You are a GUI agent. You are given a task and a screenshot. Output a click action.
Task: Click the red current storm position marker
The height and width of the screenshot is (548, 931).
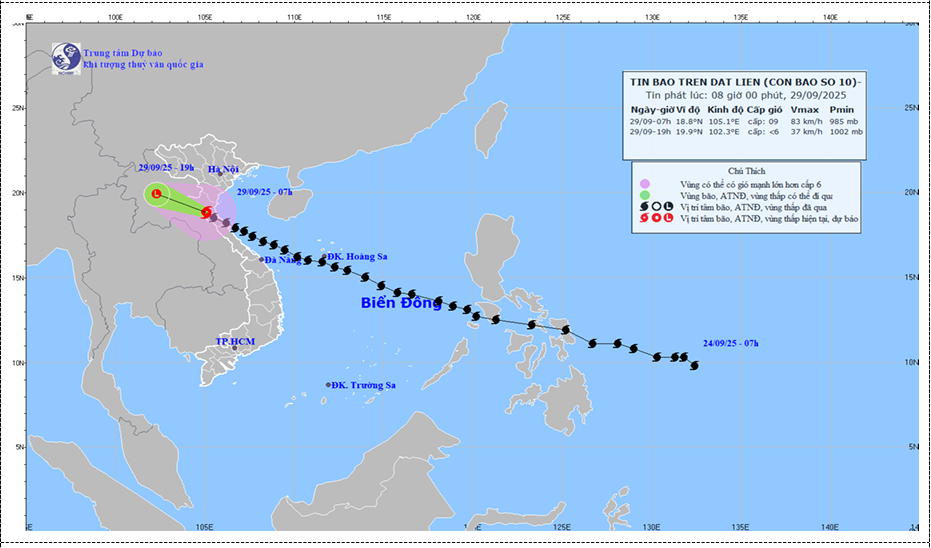[206, 212]
